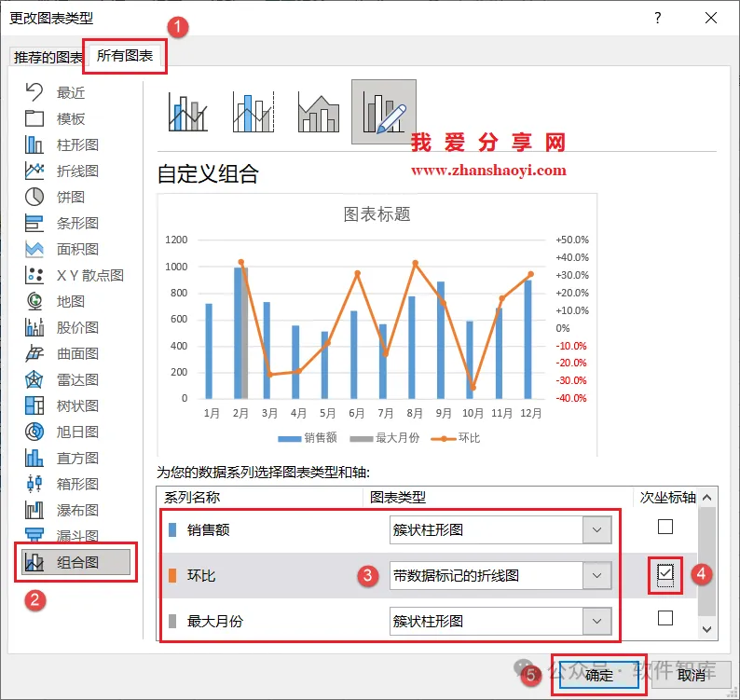Pick stacked area-clustered column subtype
Viewport: 740px width, 700px height.
pyautogui.click(x=319, y=112)
